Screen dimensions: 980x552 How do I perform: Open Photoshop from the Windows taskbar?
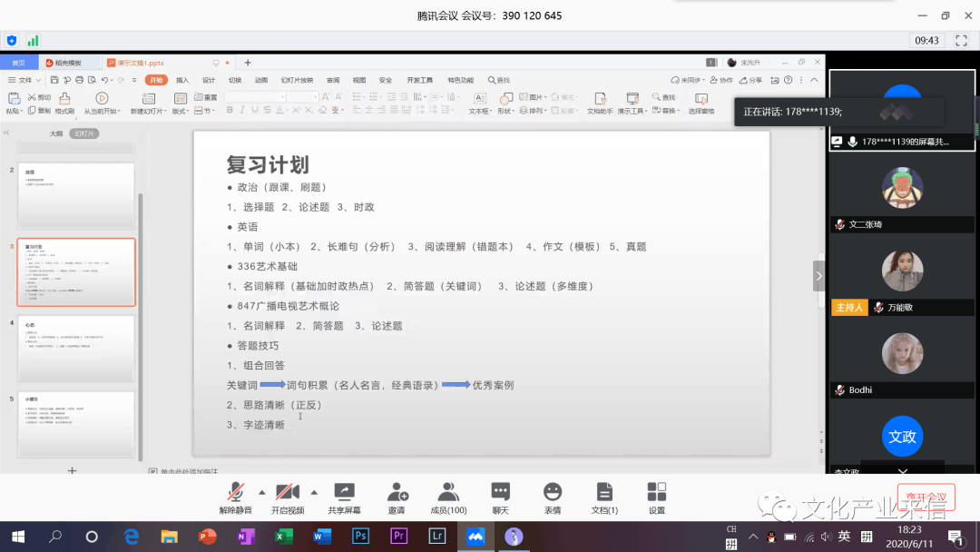pos(360,537)
